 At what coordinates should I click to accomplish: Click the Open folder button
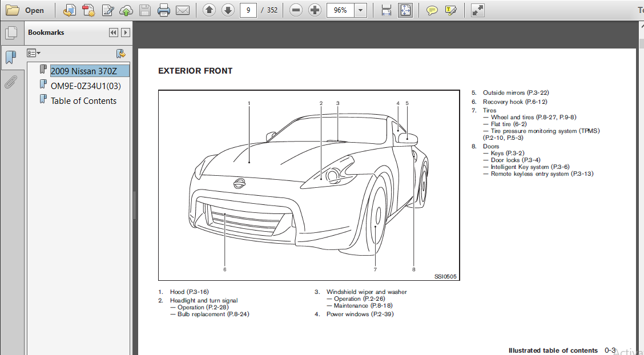(25, 10)
